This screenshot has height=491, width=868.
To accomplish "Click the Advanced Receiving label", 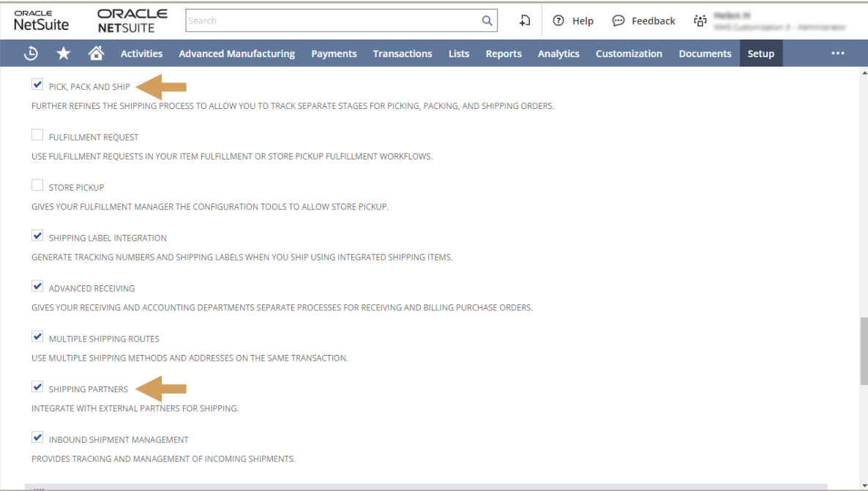I will (x=92, y=288).
